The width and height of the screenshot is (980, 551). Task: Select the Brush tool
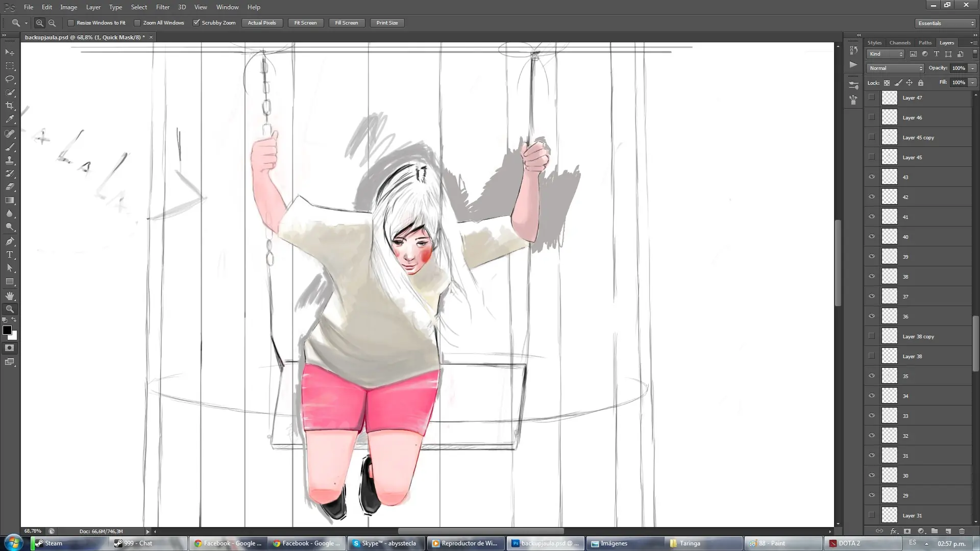pos(10,147)
